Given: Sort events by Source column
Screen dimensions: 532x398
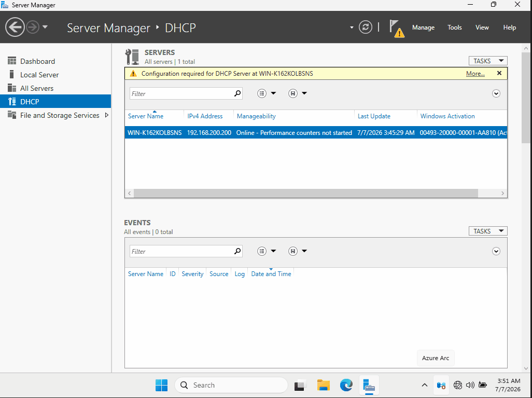Looking at the screenshot, I should (x=219, y=274).
